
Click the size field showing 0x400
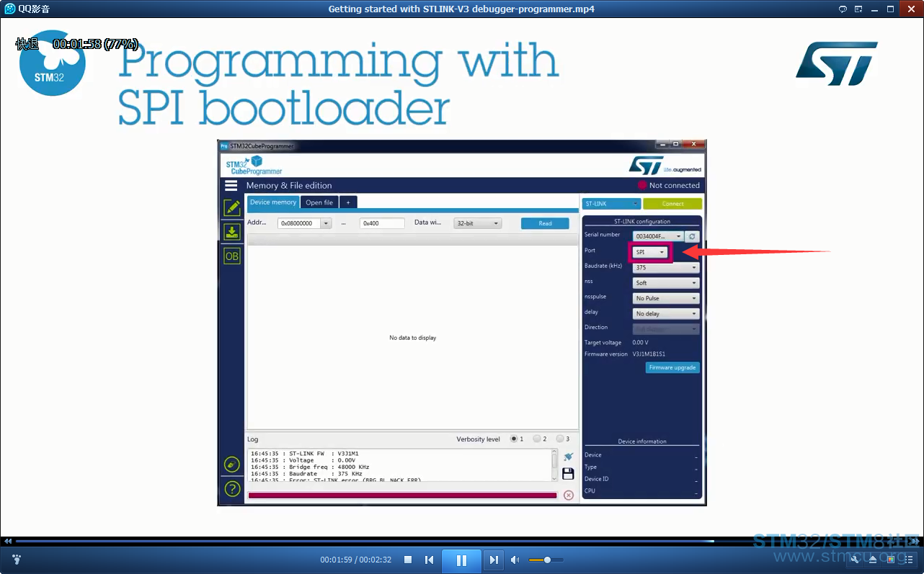click(x=382, y=223)
